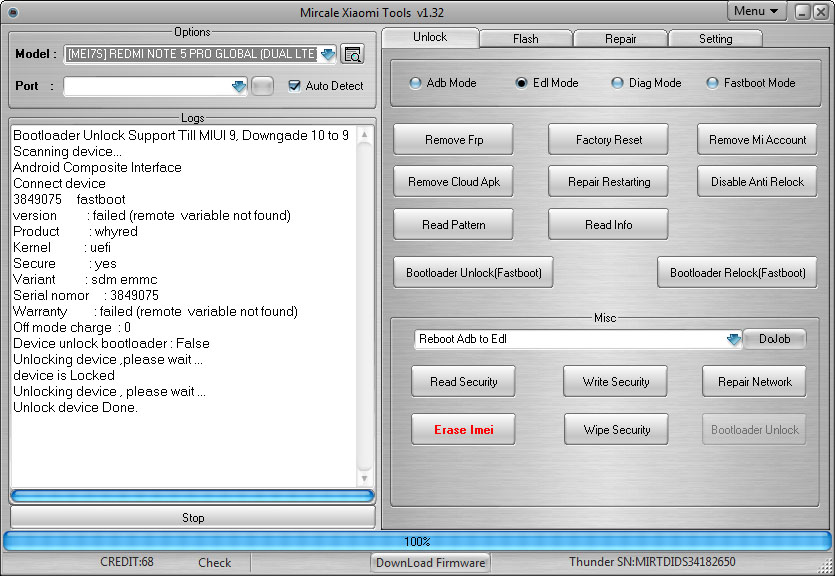Select Adb Mode radio button

click(x=415, y=83)
